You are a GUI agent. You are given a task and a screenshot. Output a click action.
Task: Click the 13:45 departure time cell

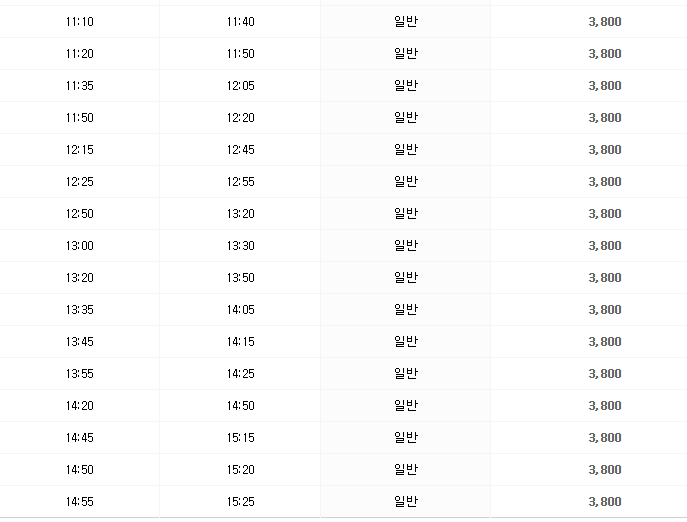[x=80, y=342]
